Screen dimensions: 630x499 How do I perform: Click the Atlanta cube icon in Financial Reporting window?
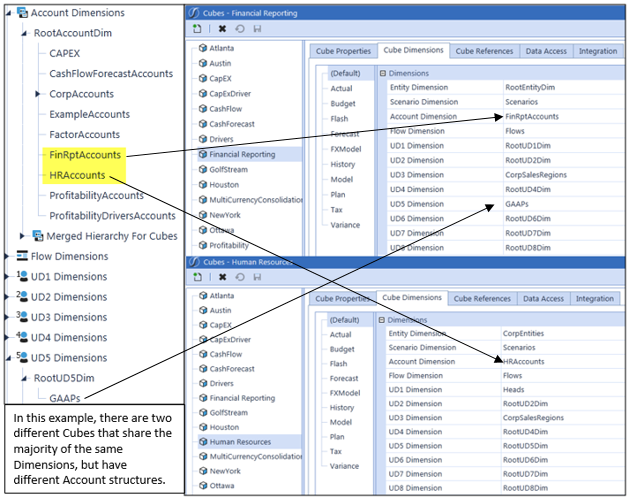coord(203,48)
